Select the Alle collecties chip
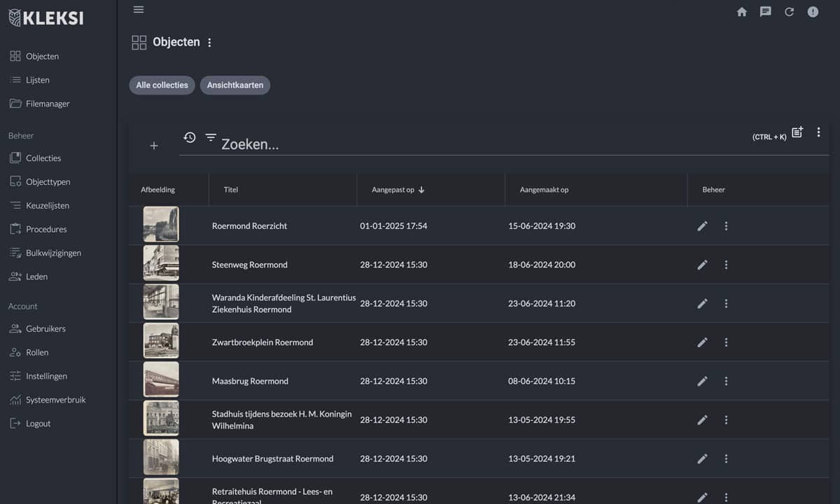Viewport: 840px width, 504px height. pos(162,85)
